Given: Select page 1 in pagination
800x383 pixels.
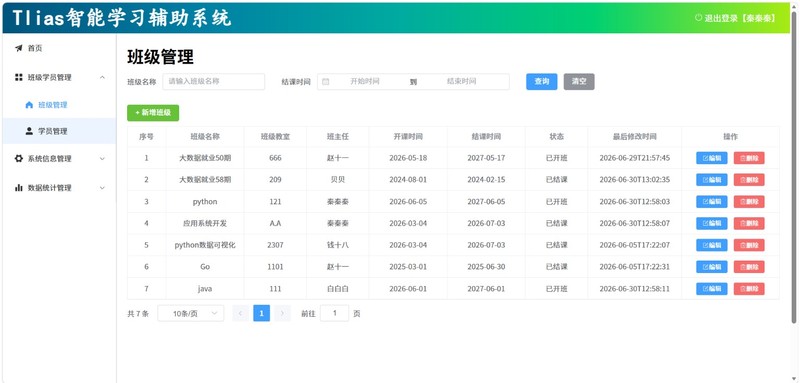Looking at the screenshot, I should 261,314.
